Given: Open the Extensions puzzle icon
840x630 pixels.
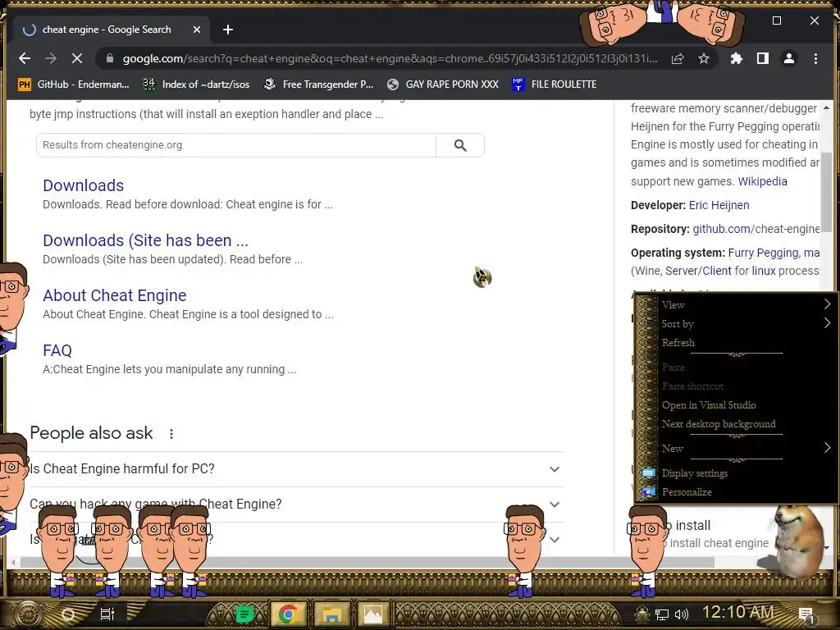Looking at the screenshot, I should coord(737,58).
